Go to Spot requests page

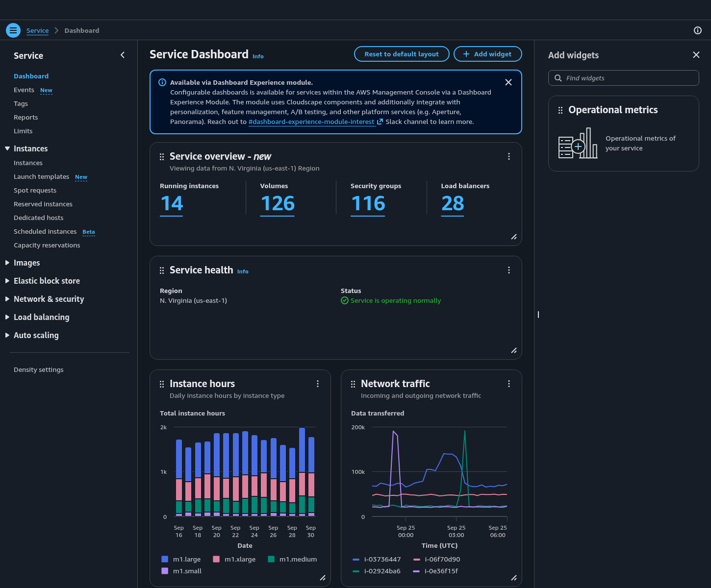coord(35,190)
